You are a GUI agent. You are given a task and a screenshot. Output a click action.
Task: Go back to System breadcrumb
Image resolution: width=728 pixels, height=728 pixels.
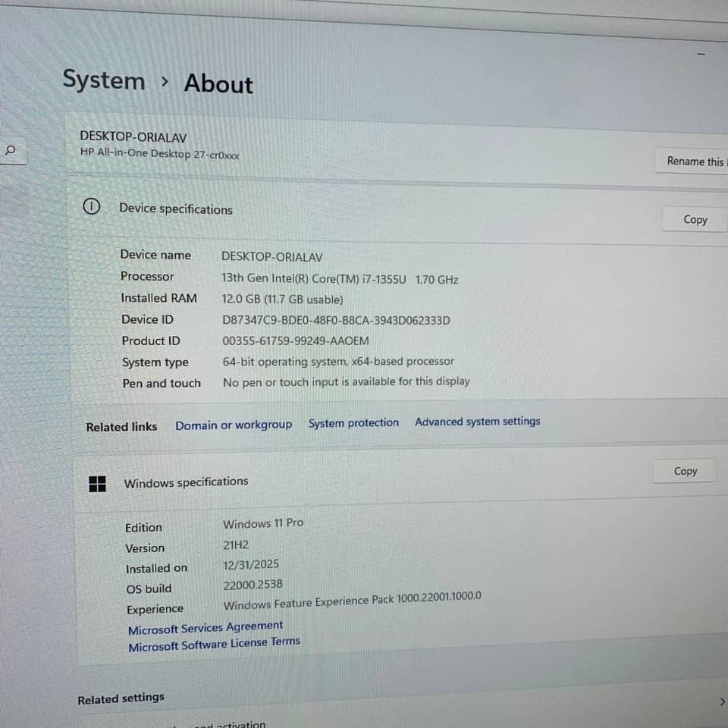pyautogui.click(x=104, y=80)
